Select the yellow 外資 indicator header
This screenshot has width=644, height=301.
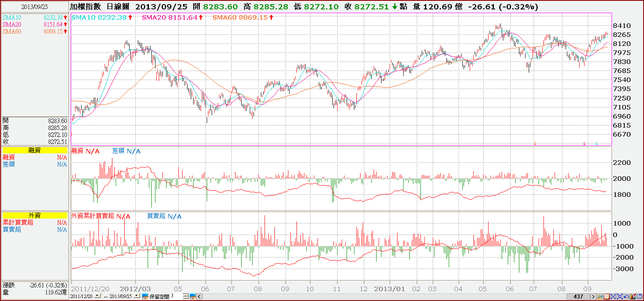pyautogui.click(x=34, y=215)
